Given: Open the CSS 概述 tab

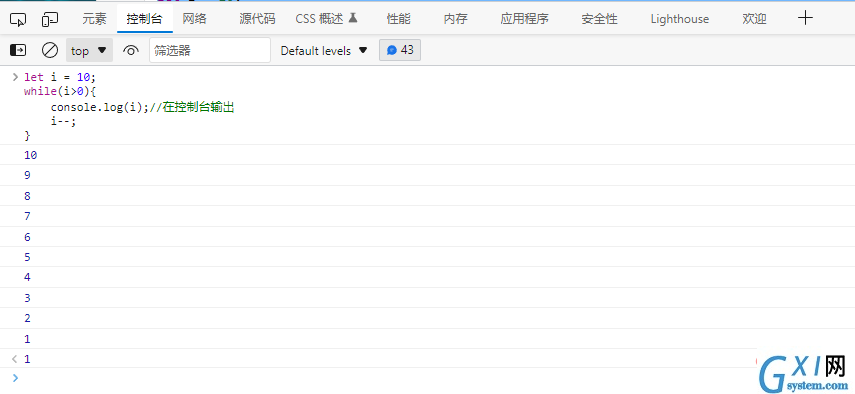Looking at the screenshot, I should (x=326, y=19).
